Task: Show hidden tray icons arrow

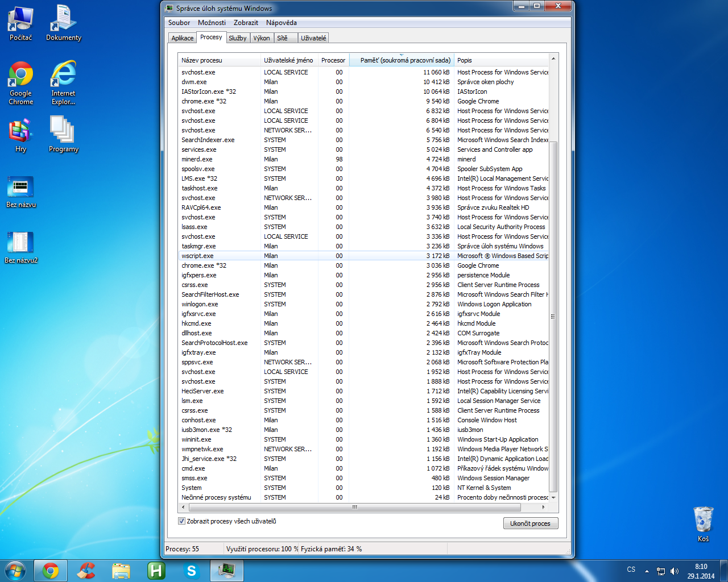Action: [647, 571]
